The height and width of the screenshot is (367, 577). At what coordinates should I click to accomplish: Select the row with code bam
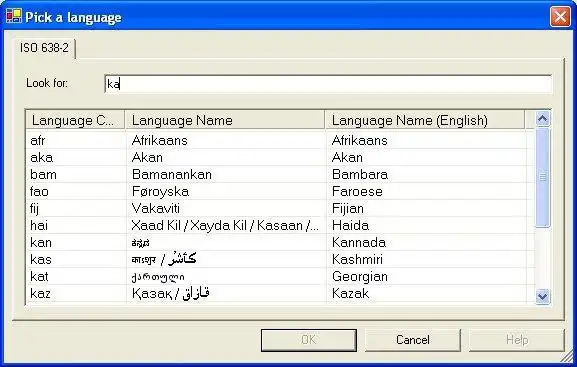pyautogui.click(x=280, y=174)
